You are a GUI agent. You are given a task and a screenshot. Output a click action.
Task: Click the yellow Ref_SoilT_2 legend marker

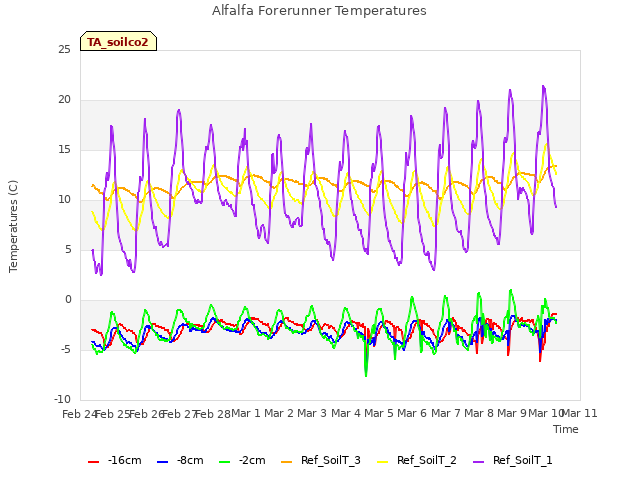(x=382, y=462)
